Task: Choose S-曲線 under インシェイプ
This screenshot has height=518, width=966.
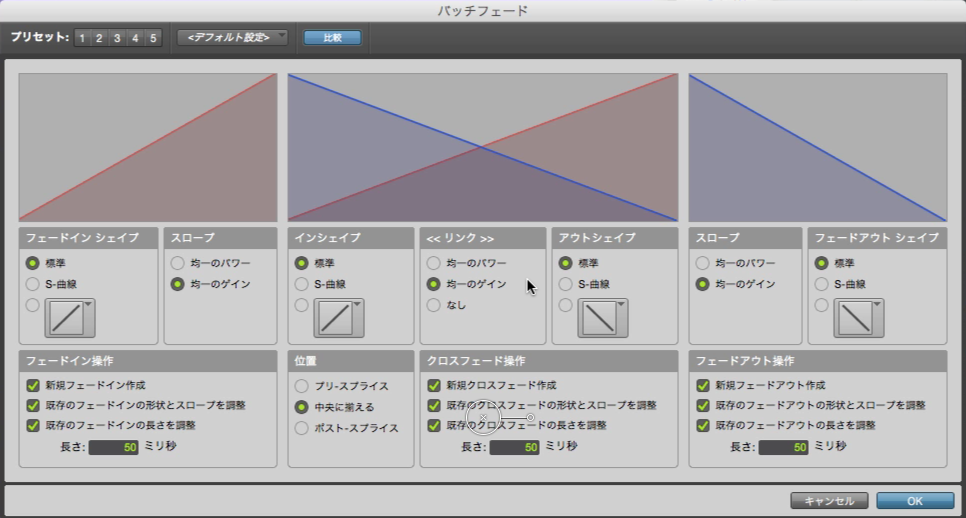Action: 301,284
